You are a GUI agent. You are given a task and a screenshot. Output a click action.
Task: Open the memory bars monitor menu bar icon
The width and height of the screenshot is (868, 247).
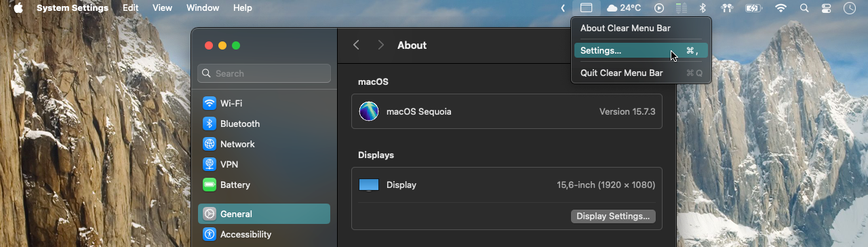682,8
